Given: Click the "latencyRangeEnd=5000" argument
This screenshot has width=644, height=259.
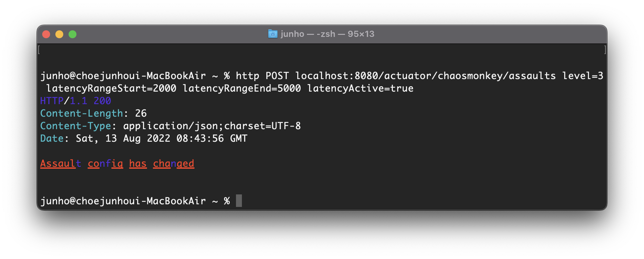Looking at the screenshot, I should click(242, 88).
